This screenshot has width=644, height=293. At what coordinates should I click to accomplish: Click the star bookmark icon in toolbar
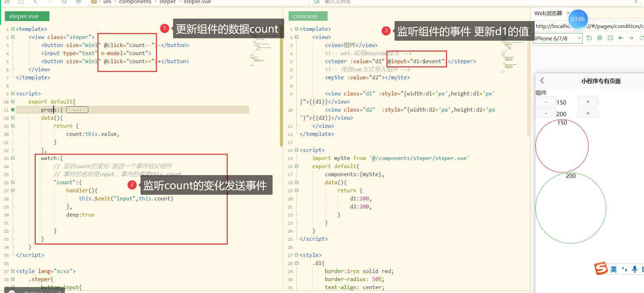pyautogui.click(x=64, y=2)
